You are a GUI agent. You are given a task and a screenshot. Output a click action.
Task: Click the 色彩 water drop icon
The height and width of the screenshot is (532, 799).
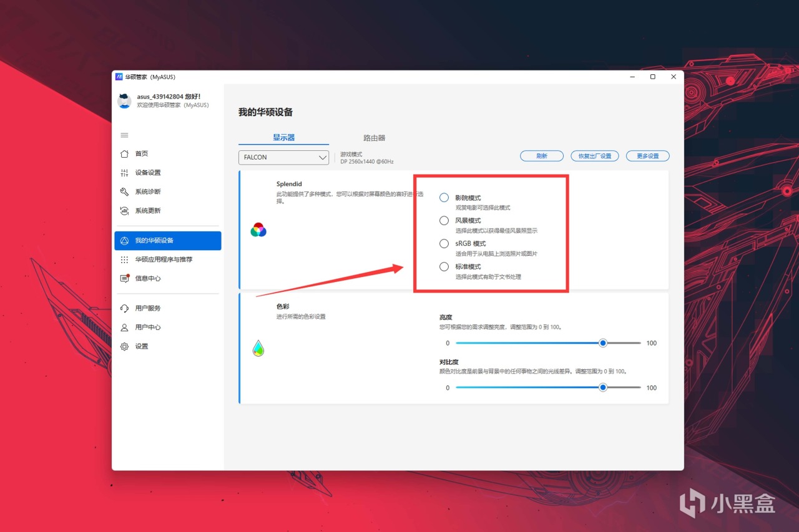click(258, 348)
